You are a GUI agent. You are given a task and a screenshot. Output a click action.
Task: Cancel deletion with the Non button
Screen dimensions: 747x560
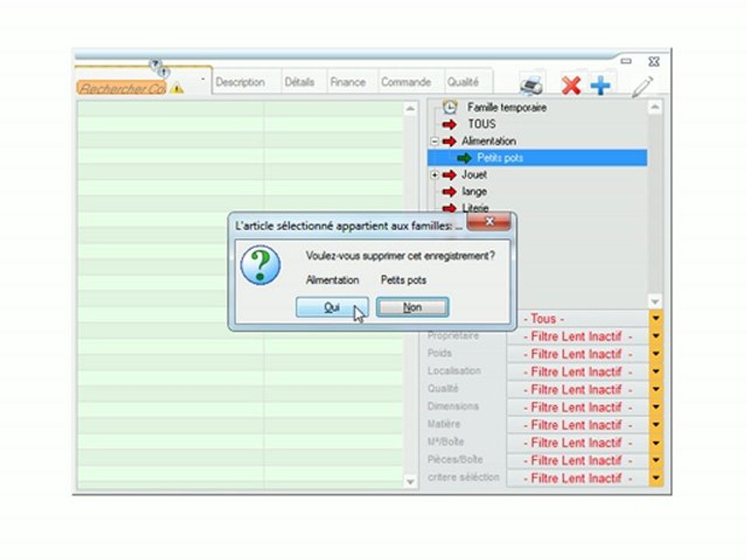(x=412, y=307)
